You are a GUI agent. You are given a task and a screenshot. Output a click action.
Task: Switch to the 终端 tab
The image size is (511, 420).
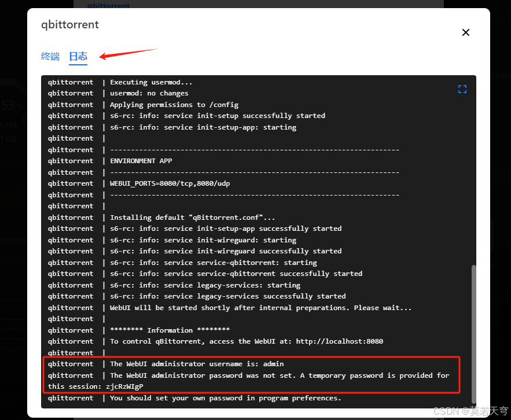point(50,56)
